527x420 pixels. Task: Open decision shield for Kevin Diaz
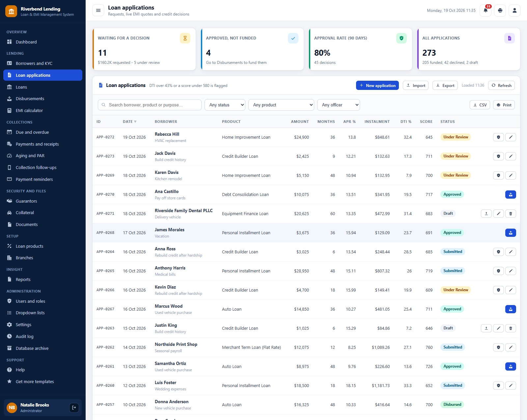[x=498, y=290]
